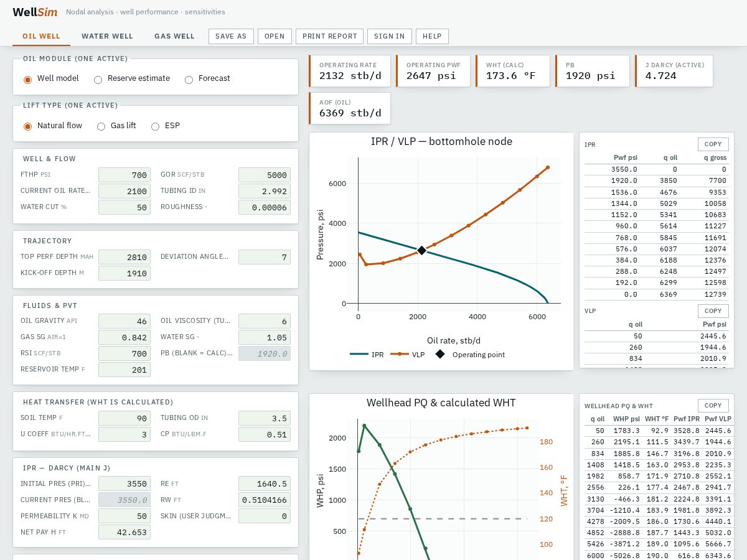The width and height of the screenshot is (747, 560).
Task: Click the Kick-off depth field
Action: pyautogui.click(x=125, y=273)
